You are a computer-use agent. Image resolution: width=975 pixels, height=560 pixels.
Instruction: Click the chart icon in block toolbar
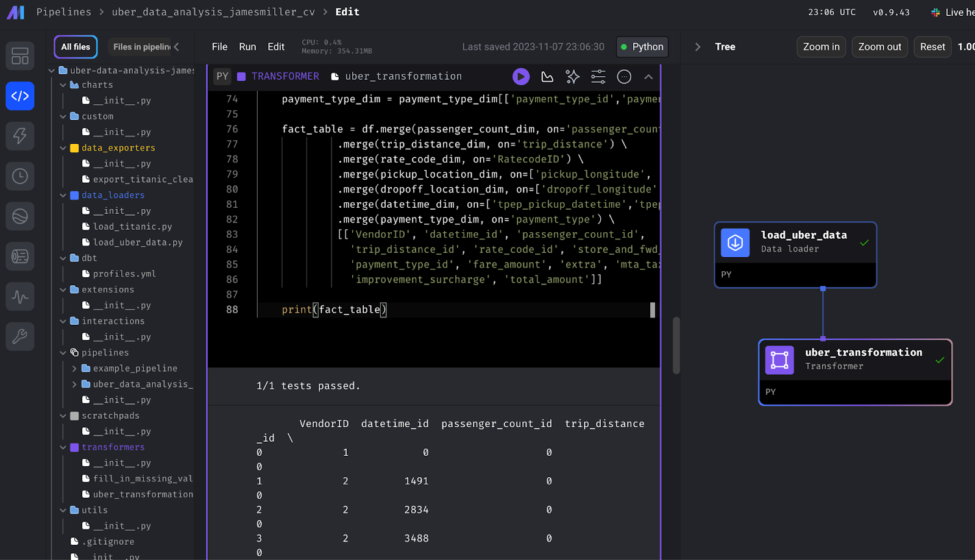click(547, 77)
